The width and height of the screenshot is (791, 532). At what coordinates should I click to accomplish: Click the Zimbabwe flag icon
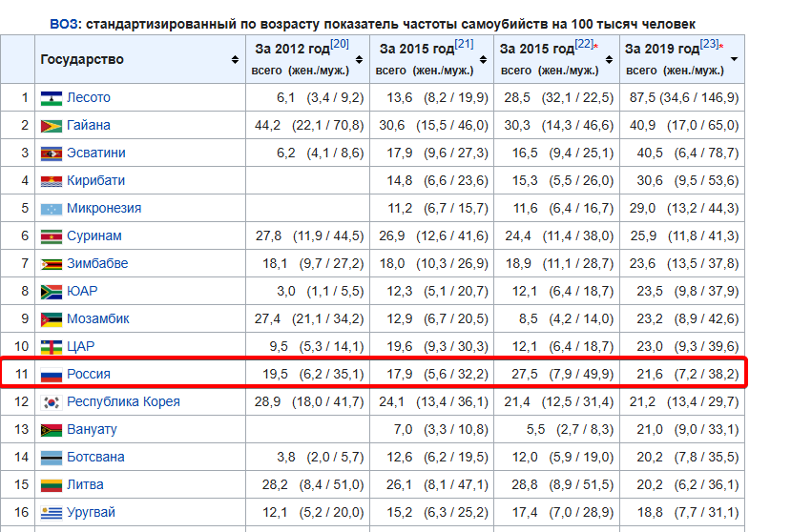51,264
